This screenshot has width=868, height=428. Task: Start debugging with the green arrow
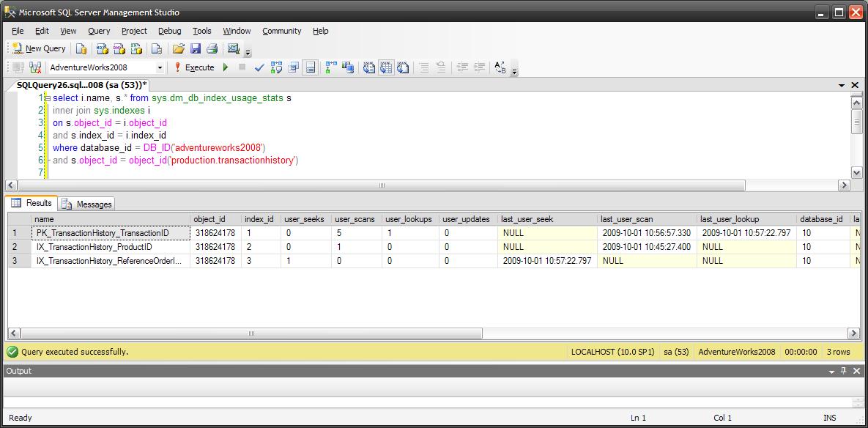pyautogui.click(x=226, y=67)
